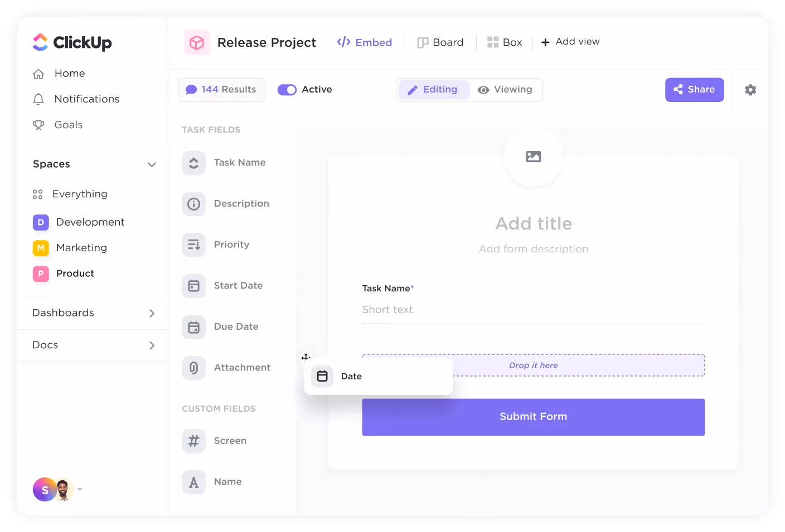785x532 pixels.
Task: Switch to the Embed view tab
Action: (x=365, y=42)
